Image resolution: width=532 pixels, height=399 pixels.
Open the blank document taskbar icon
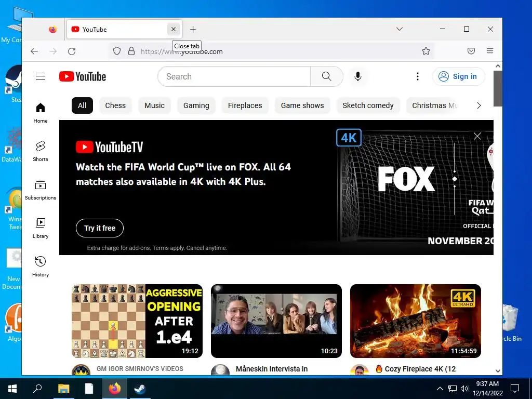point(89,389)
